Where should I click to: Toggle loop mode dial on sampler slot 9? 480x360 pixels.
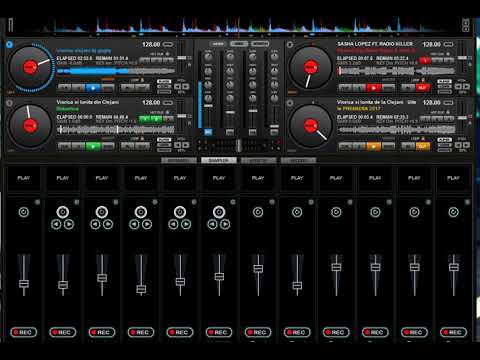336,212
